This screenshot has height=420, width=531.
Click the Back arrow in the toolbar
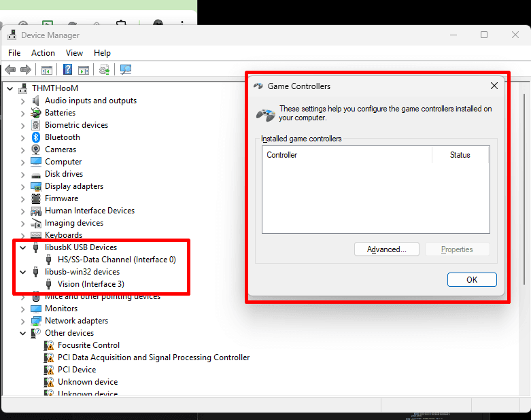[10, 69]
